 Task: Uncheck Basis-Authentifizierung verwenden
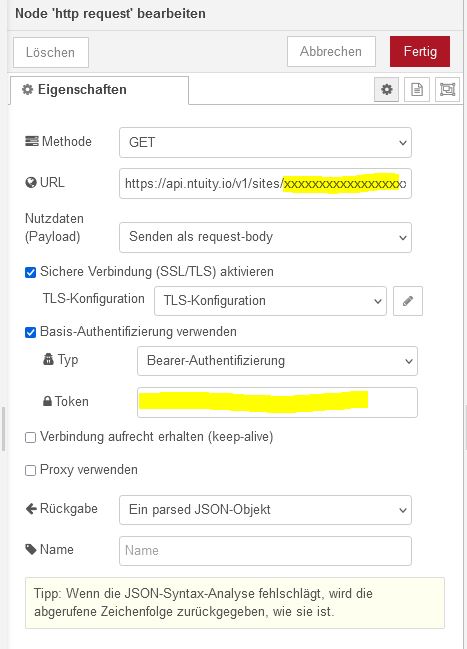point(30,332)
